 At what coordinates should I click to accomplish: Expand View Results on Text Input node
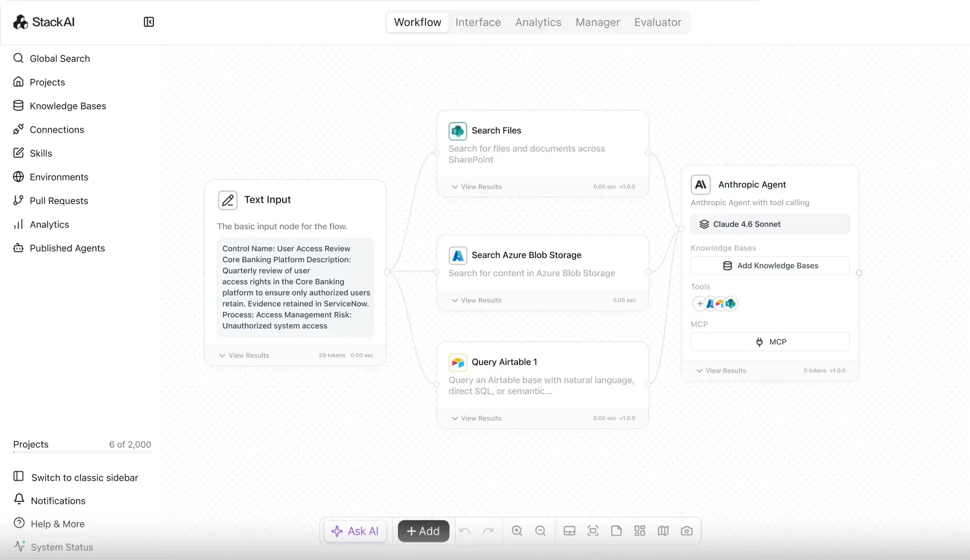244,356
